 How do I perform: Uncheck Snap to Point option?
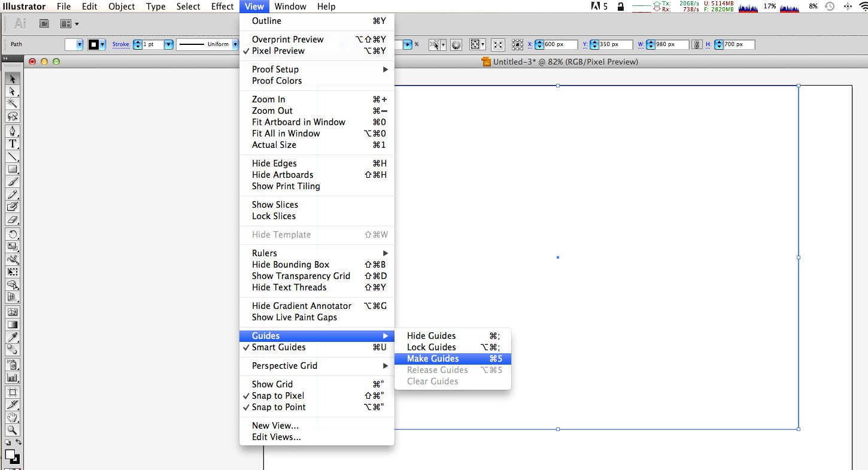pos(317,407)
